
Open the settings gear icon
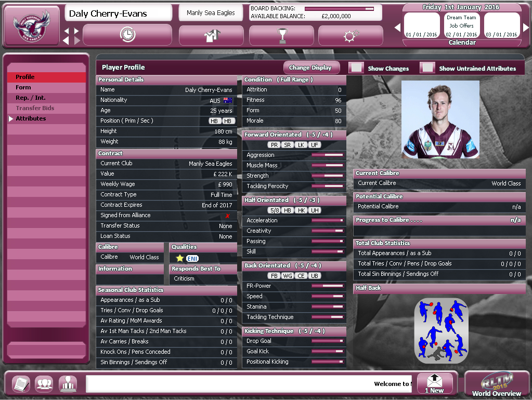(350, 35)
